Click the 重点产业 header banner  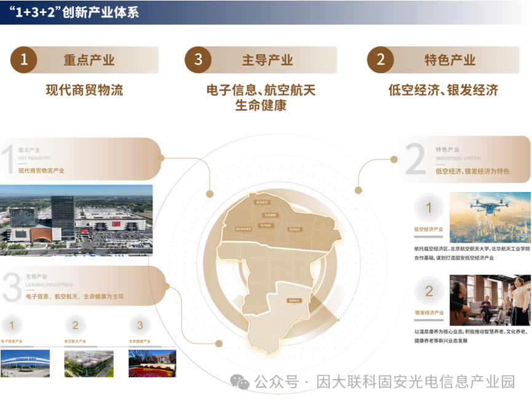[x=89, y=60]
